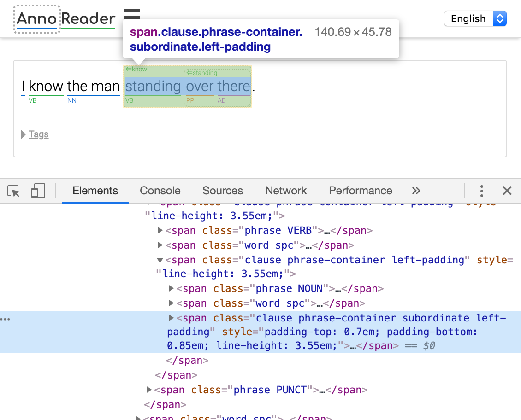Toggle the device toolbar icon
The width and height of the screenshot is (521, 420).
tap(38, 191)
